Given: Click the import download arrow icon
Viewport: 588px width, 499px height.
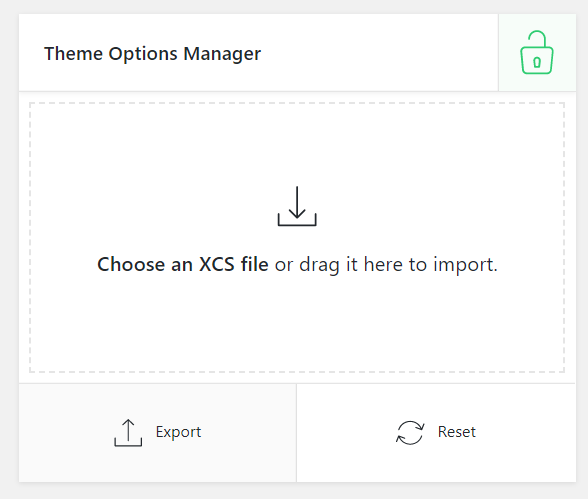Looking at the screenshot, I should 297,206.
